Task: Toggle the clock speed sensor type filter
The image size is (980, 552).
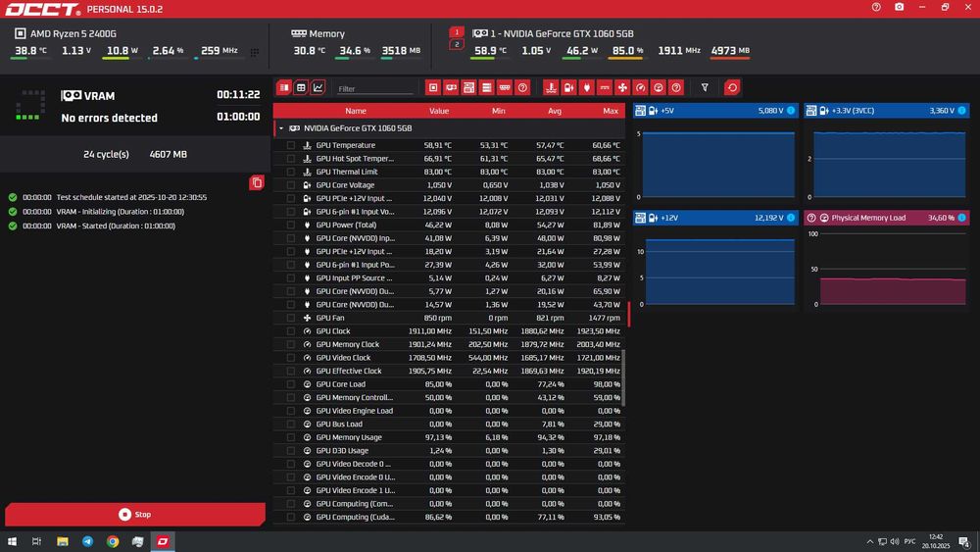Action: pyautogui.click(x=640, y=87)
